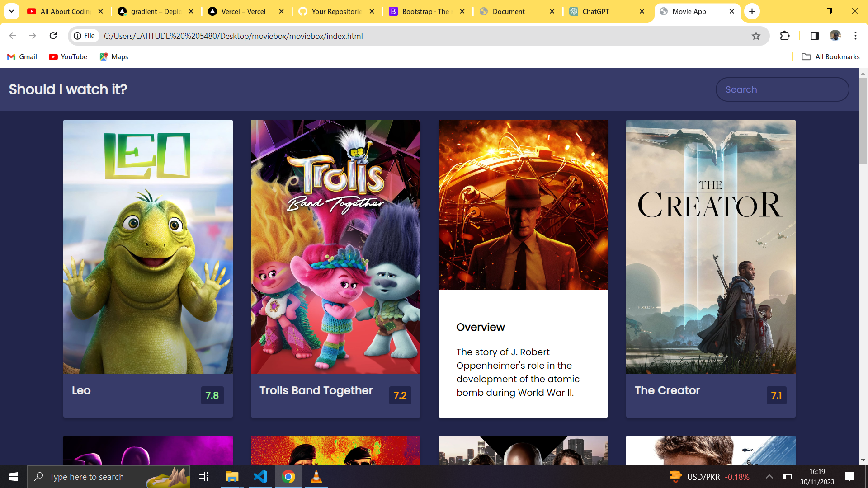Reload the Movie App page
The image size is (868, 488).
(x=53, y=36)
